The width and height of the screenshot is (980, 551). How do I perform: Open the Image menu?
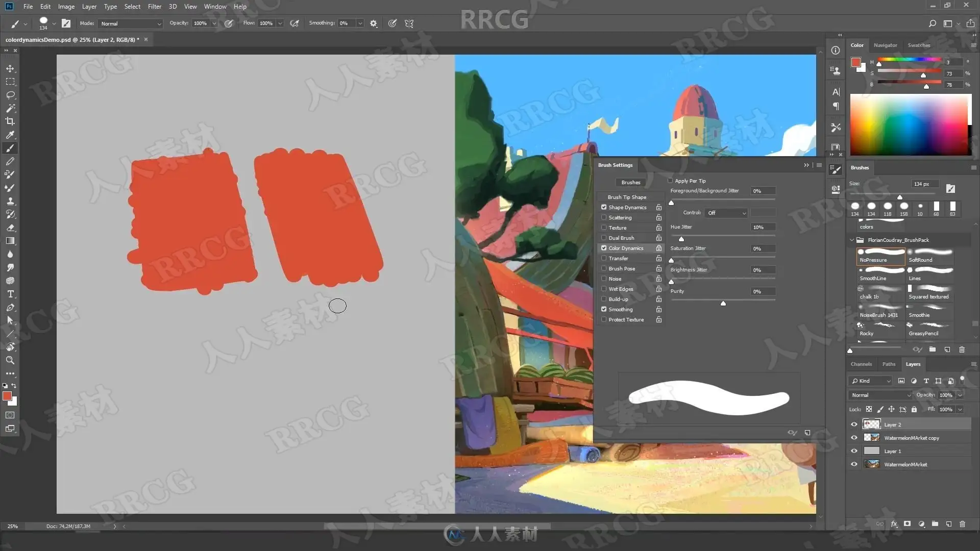coord(66,7)
